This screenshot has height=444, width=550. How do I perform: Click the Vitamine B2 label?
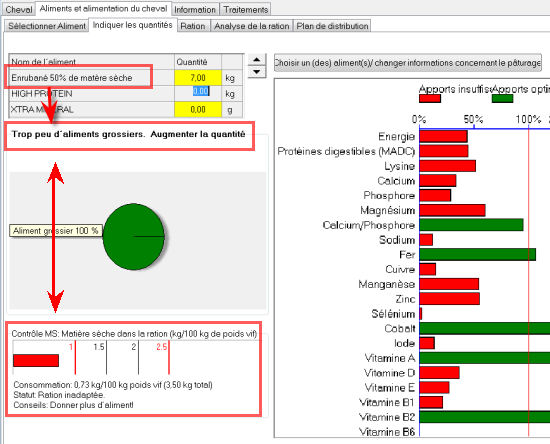pyautogui.click(x=387, y=417)
